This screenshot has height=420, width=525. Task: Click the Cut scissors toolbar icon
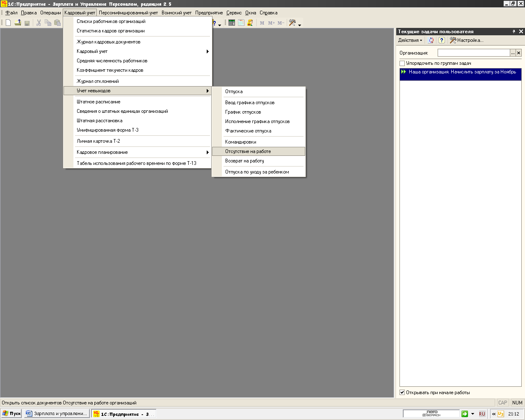click(x=39, y=23)
